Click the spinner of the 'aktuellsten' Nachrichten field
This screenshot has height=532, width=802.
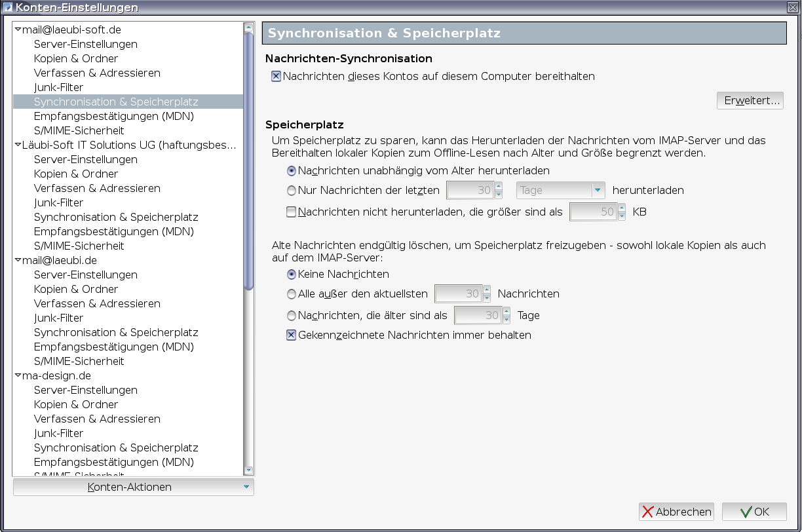click(x=487, y=294)
